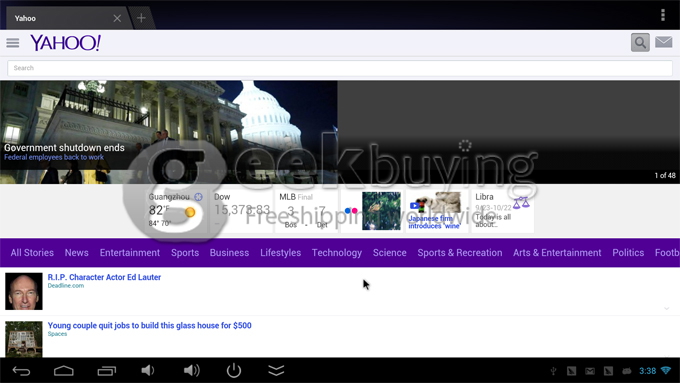Select the Science category tab
The image size is (680, 383).
pos(389,253)
